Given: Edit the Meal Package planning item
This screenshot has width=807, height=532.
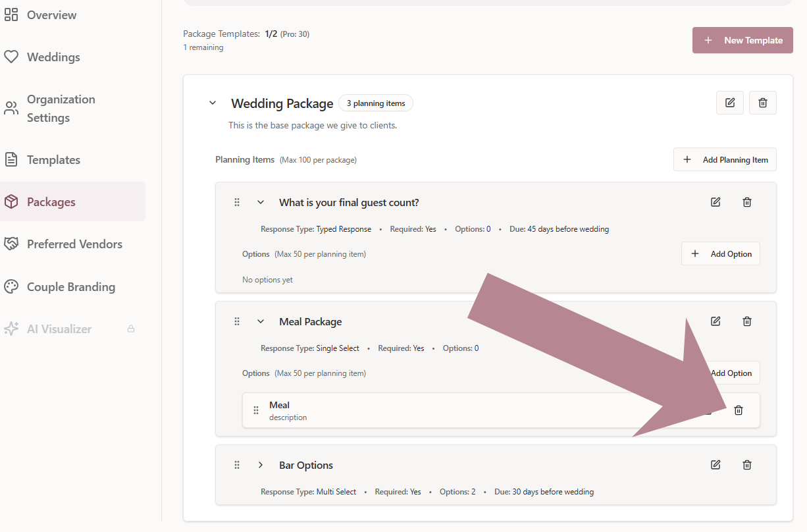Looking at the screenshot, I should [716, 321].
